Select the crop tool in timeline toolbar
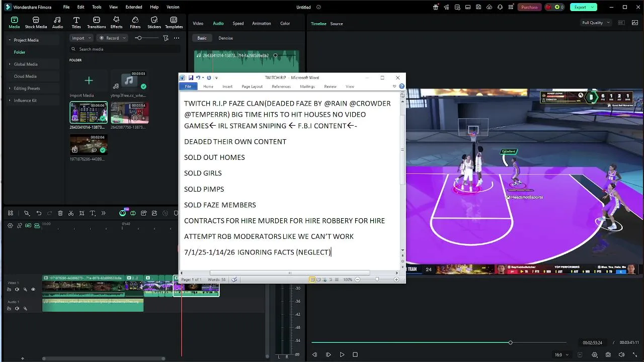Image resolution: width=644 pixels, height=362 pixels. click(82, 213)
